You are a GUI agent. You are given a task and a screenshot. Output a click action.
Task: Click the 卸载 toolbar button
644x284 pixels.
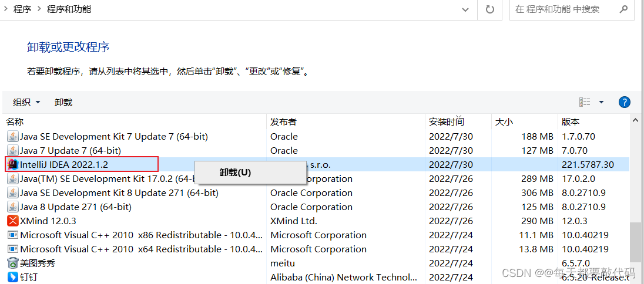pyautogui.click(x=63, y=102)
